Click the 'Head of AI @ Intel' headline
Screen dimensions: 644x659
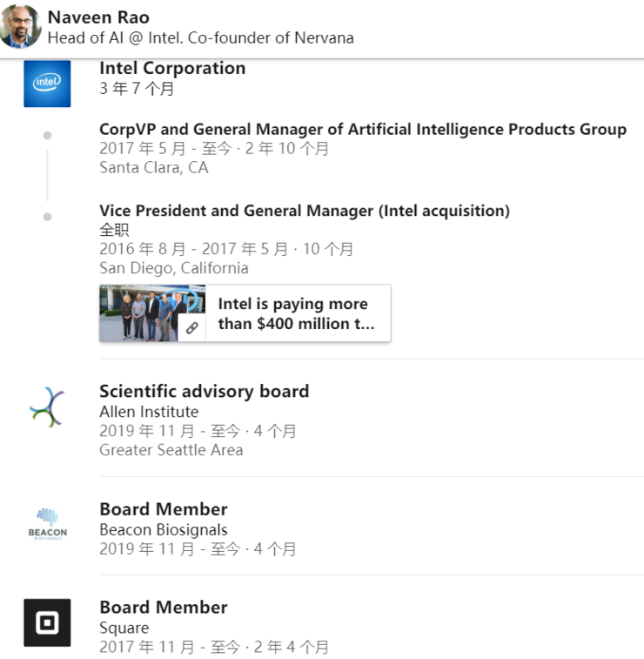[200, 38]
